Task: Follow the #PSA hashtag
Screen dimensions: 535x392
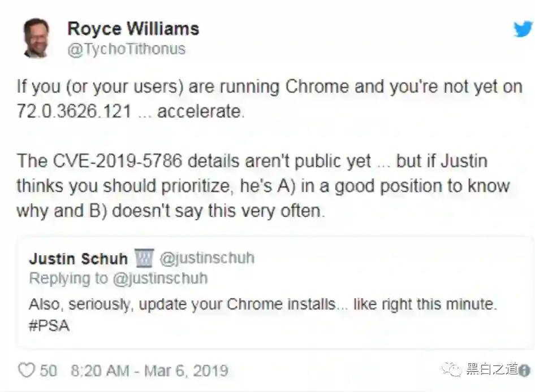Action: (x=49, y=326)
